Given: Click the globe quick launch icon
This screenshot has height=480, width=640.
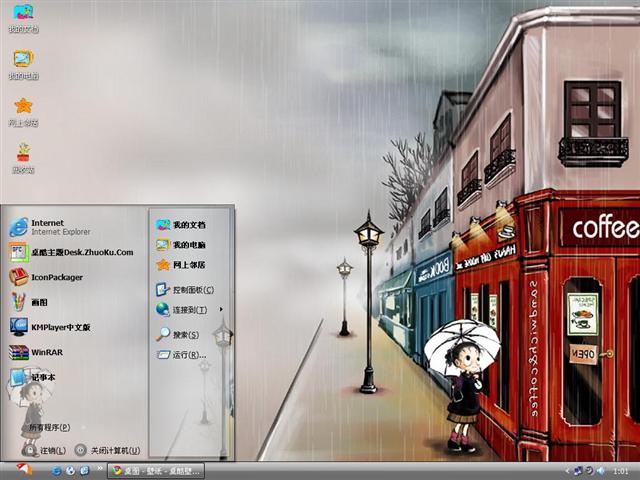Looking at the screenshot, I should pos(70,471).
